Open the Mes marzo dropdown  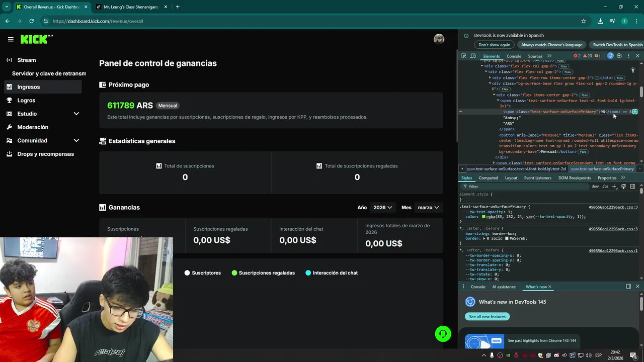[428, 207]
